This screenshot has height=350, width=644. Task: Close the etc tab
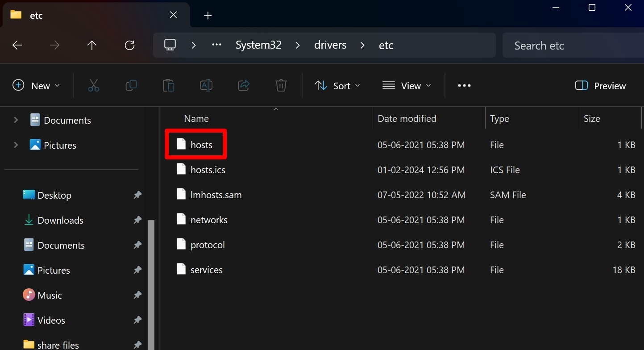coord(174,15)
